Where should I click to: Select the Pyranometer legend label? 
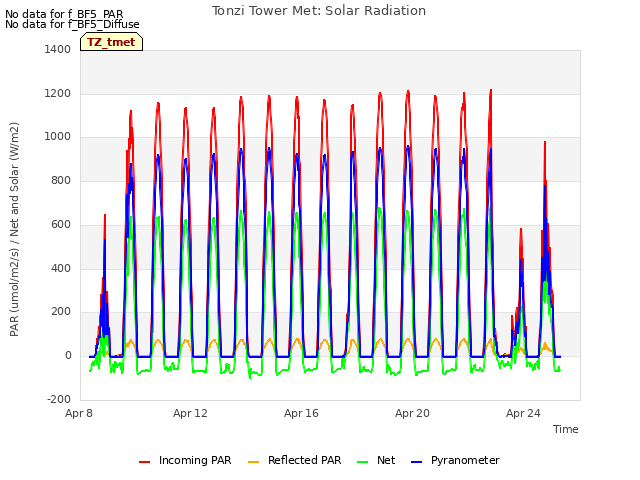point(465,460)
